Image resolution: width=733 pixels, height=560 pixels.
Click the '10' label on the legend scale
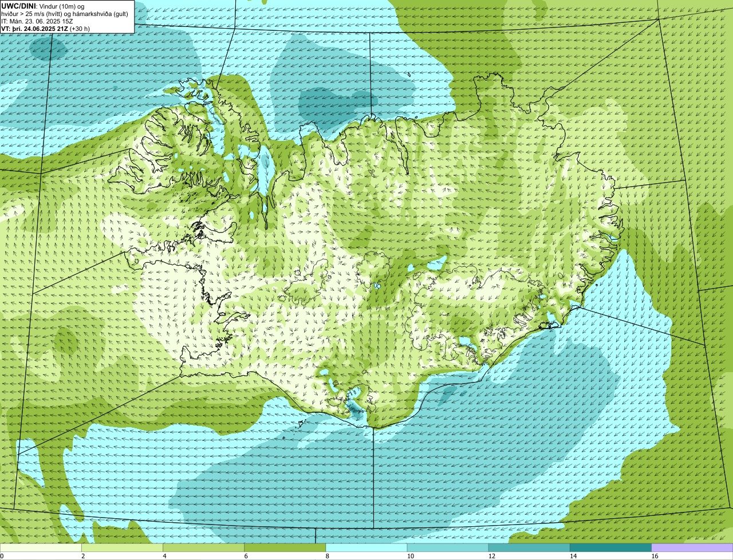[x=410, y=556]
